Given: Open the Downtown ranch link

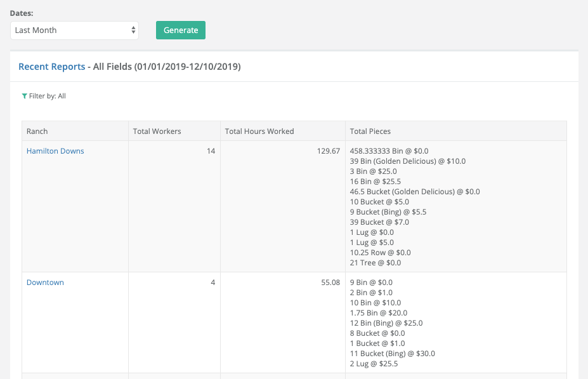Looking at the screenshot, I should (45, 282).
